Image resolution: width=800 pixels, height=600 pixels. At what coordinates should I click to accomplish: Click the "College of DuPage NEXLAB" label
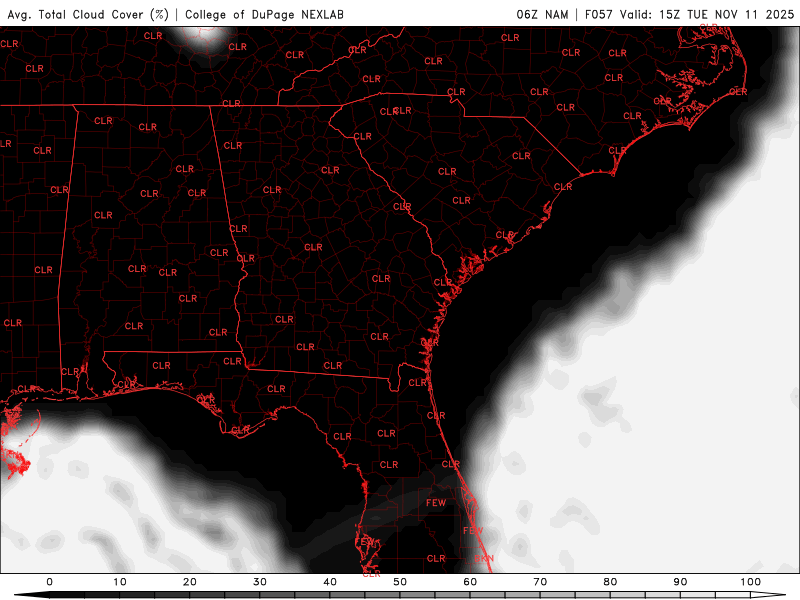pos(264,15)
